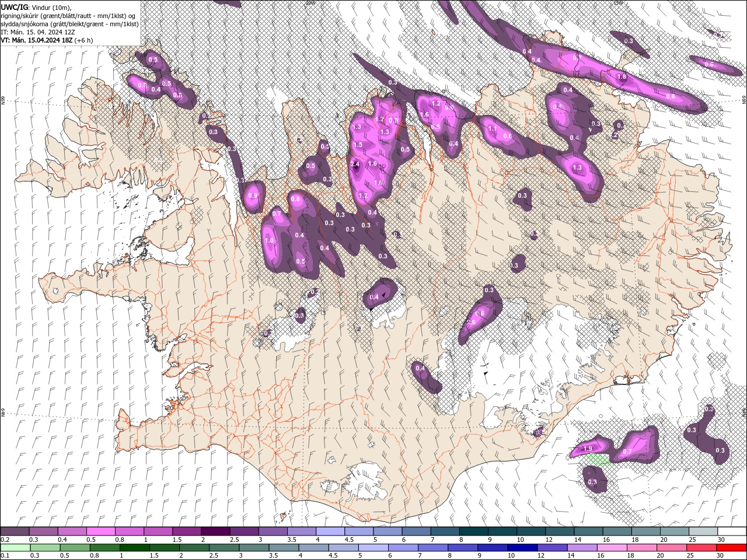Image resolution: width=747 pixels, height=560 pixels.
Task: Select the snow-scale swatch above label 0.4
Action: pos(72,531)
